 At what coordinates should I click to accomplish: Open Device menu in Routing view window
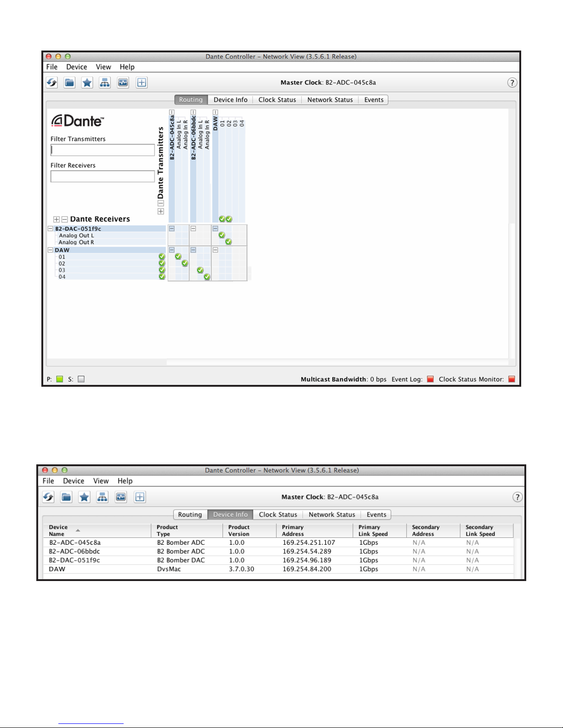tap(77, 67)
